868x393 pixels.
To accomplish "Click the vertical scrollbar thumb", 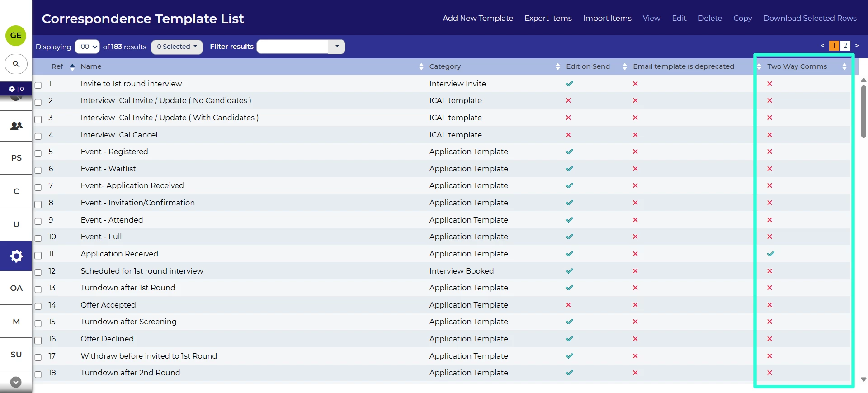I will (863, 112).
